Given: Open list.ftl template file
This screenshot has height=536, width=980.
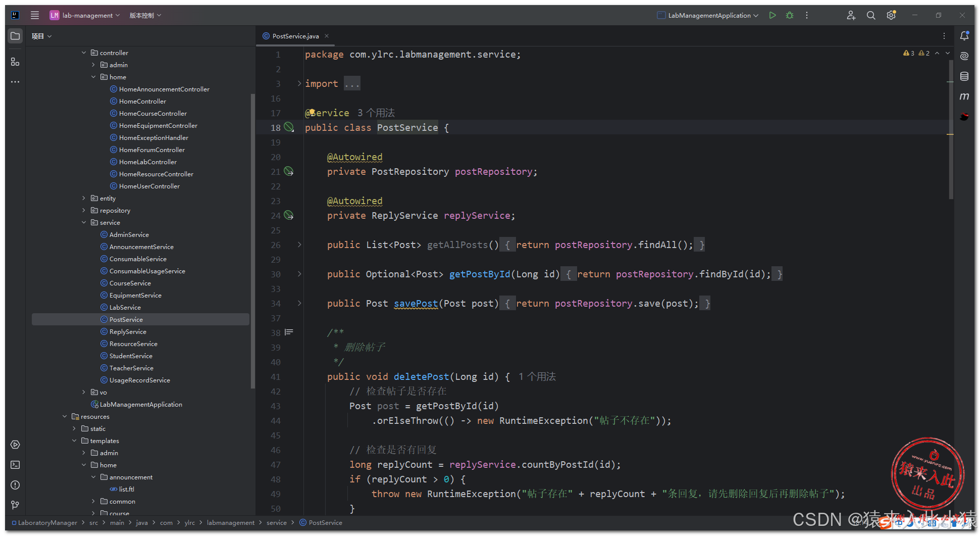Looking at the screenshot, I should (126, 489).
